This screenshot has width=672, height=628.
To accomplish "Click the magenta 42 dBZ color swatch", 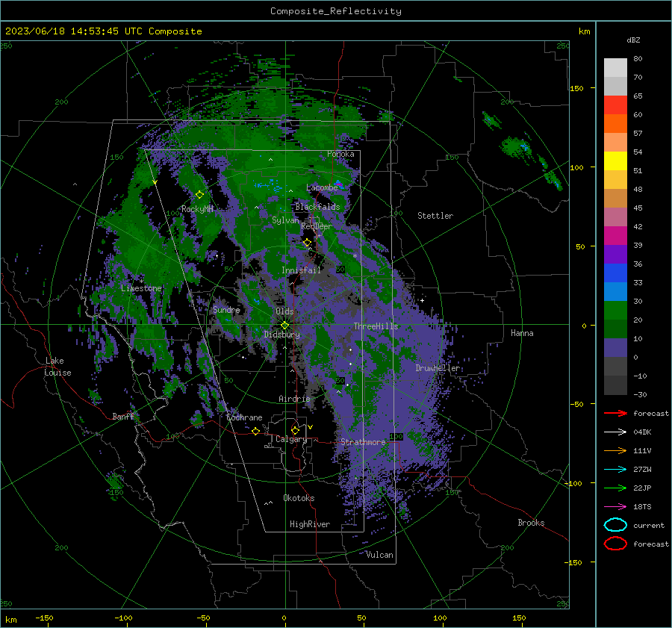I will click(x=615, y=235).
